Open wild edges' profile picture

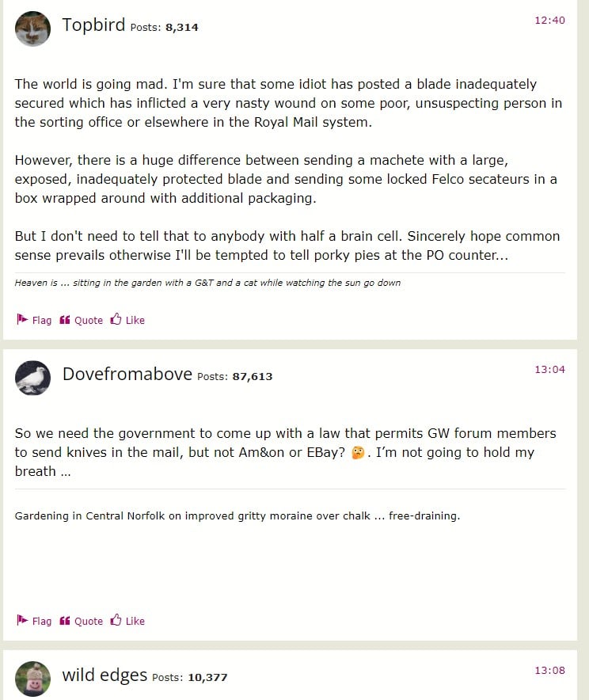[x=32, y=679]
